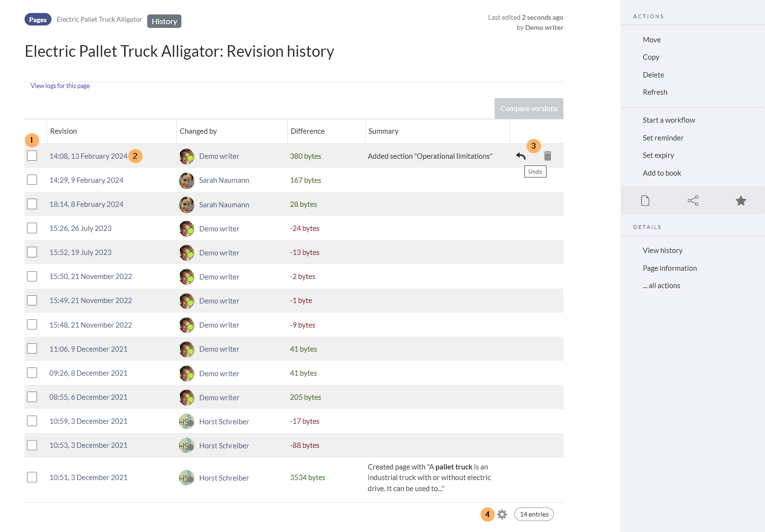This screenshot has height=532, width=765.
Task: Click View logs for this page link
Action: [x=60, y=86]
